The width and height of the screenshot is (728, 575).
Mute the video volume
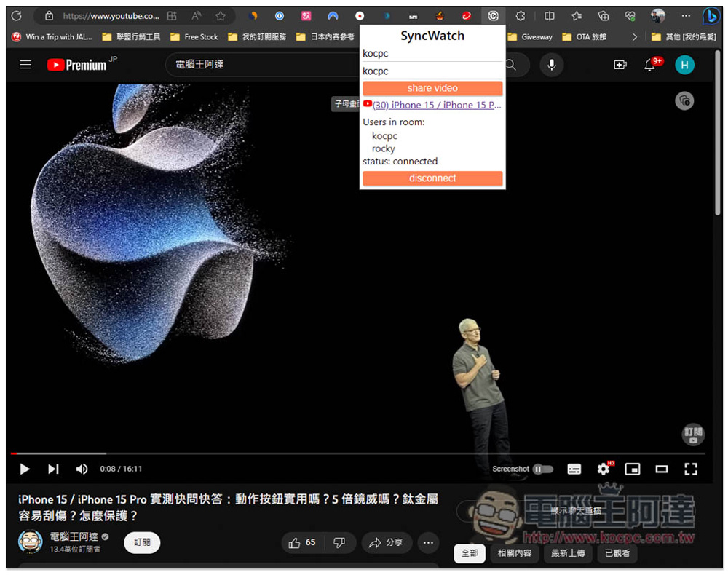pos(82,469)
